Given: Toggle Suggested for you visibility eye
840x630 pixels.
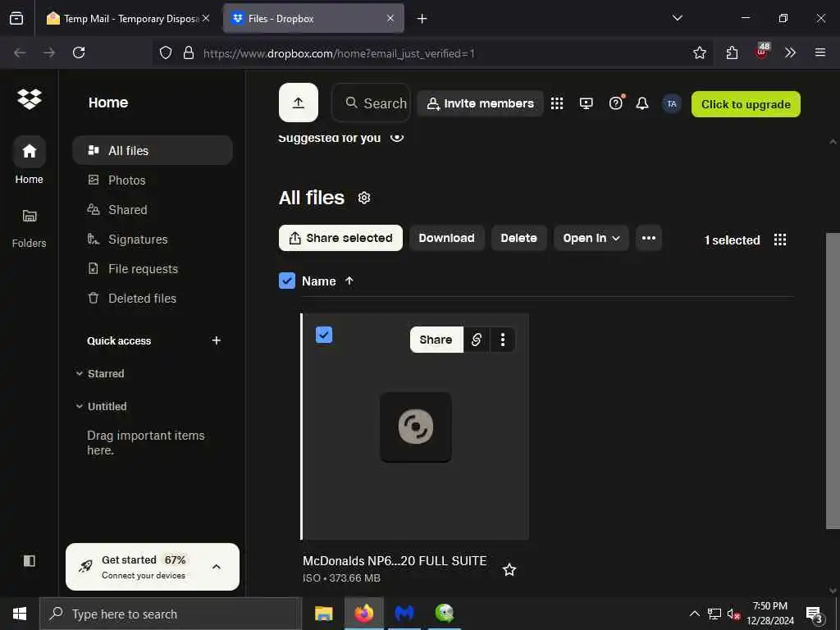Looking at the screenshot, I should click(397, 138).
